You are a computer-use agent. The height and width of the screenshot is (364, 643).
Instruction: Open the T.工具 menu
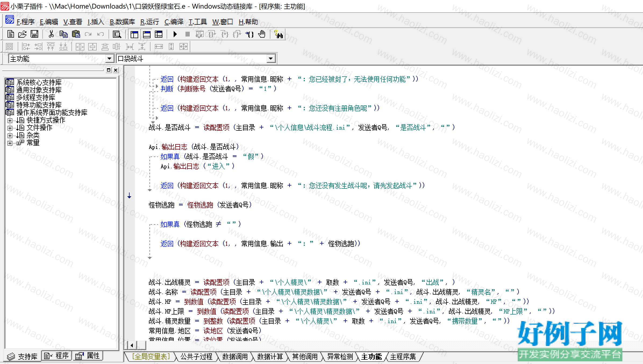tap(198, 22)
